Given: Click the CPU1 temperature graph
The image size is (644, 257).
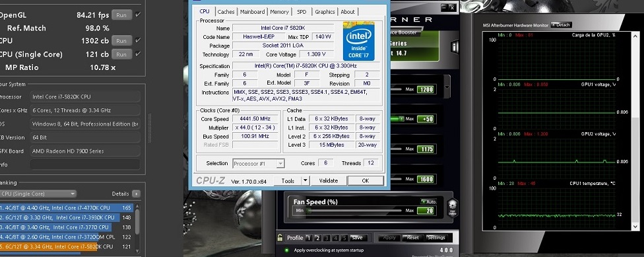Looking at the screenshot, I should [x=557, y=207].
